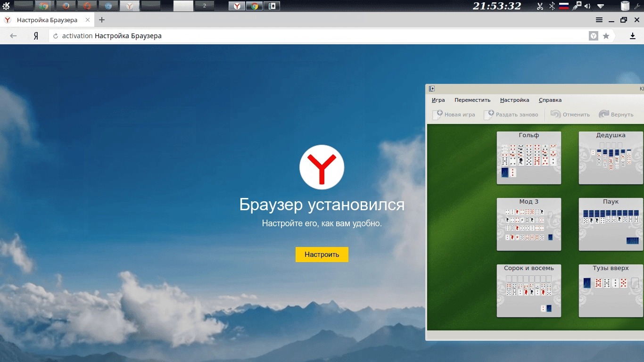Open the Переместить menu in solitaire window

[x=472, y=100]
